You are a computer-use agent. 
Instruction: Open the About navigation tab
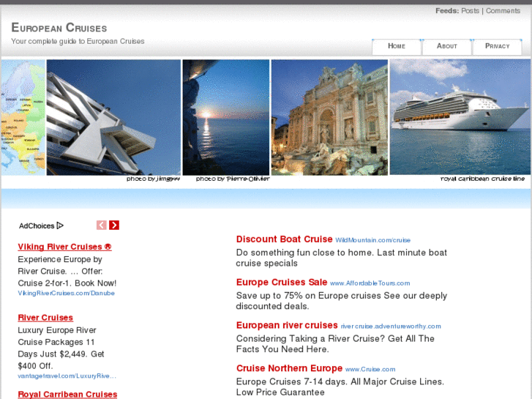(447, 46)
